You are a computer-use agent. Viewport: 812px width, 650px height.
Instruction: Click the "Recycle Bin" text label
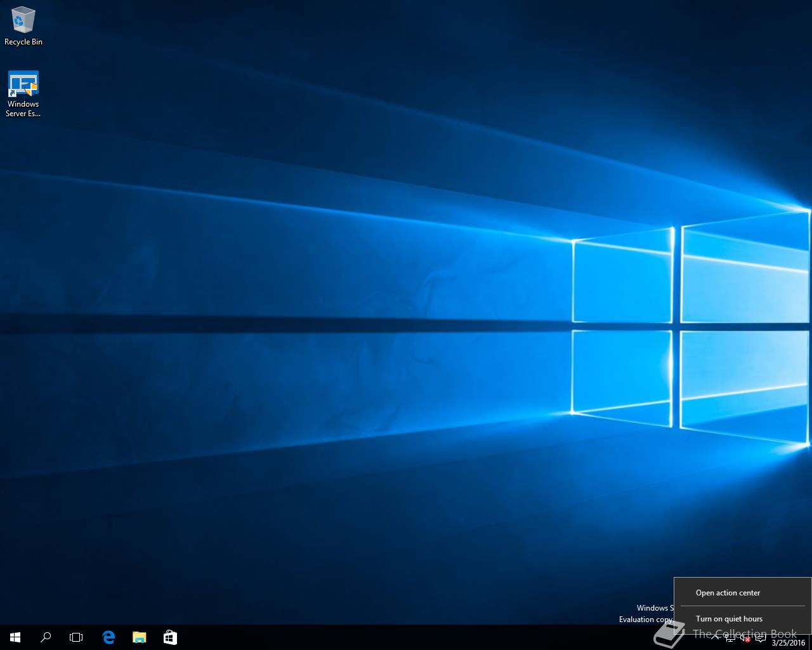(23, 42)
